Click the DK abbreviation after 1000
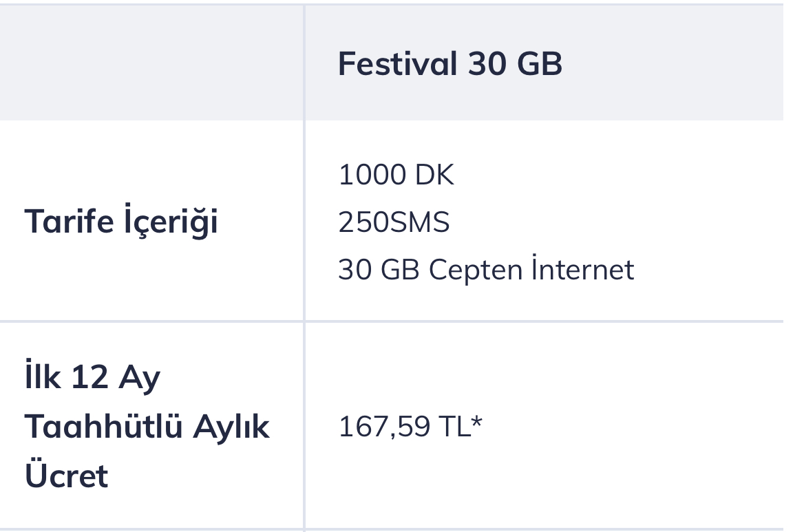Image resolution: width=804 pixels, height=532 pixels. click(435, 175)
